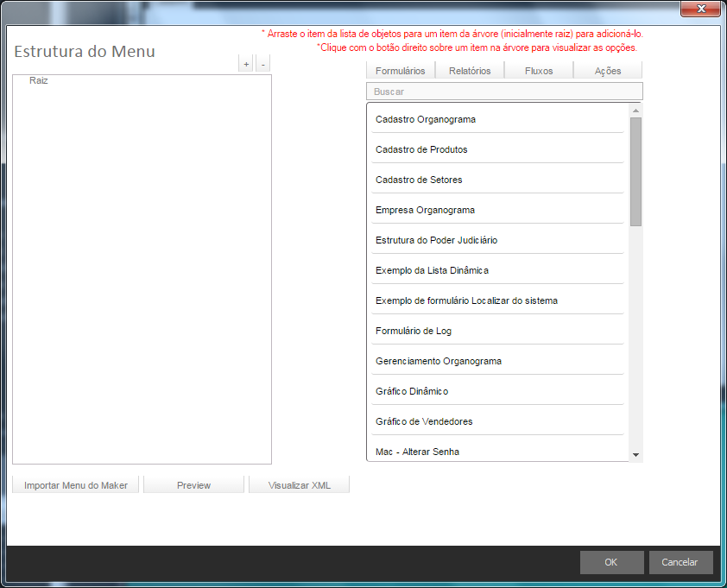Click the plus button above the tree

point(246,65)
